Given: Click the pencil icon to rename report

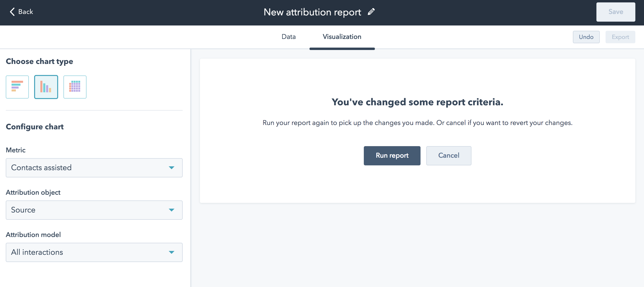Looking at the screenshot, I should tap(371, 12).
